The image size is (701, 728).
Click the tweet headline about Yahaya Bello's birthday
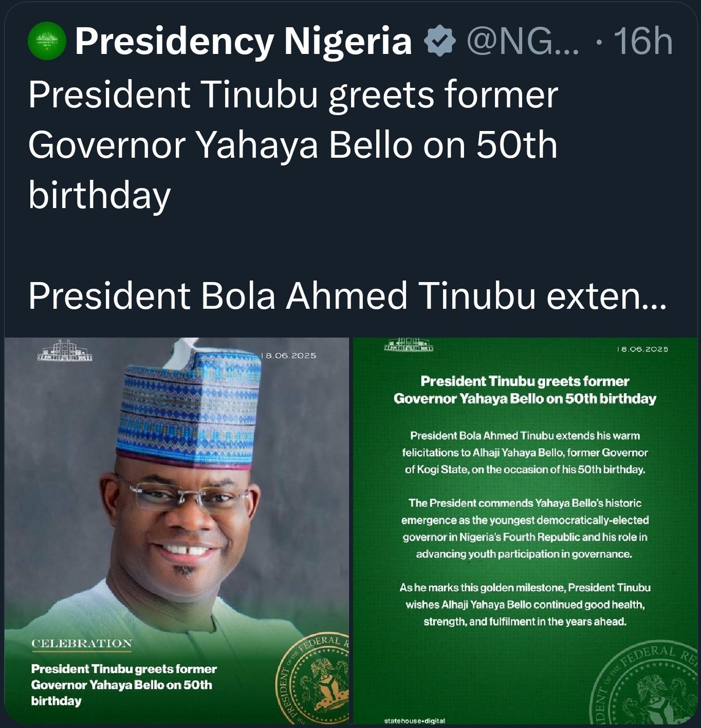293,145
